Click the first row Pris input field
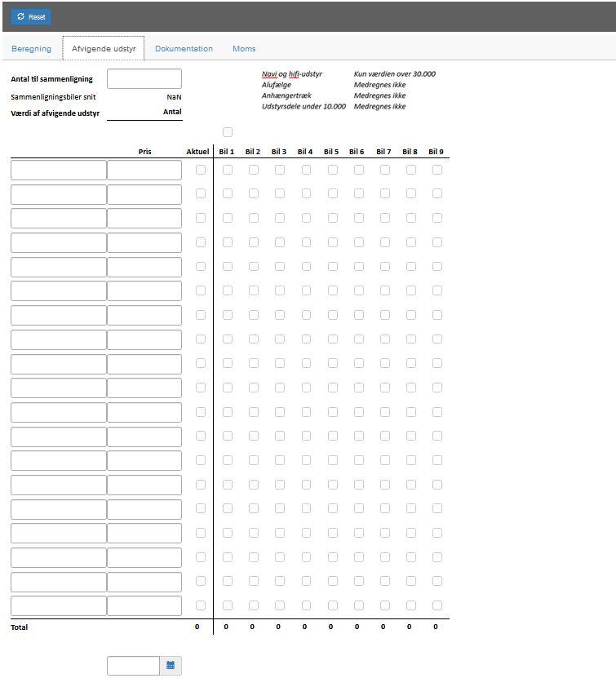This screenshot has width=616, height=687. click(144, 170)
